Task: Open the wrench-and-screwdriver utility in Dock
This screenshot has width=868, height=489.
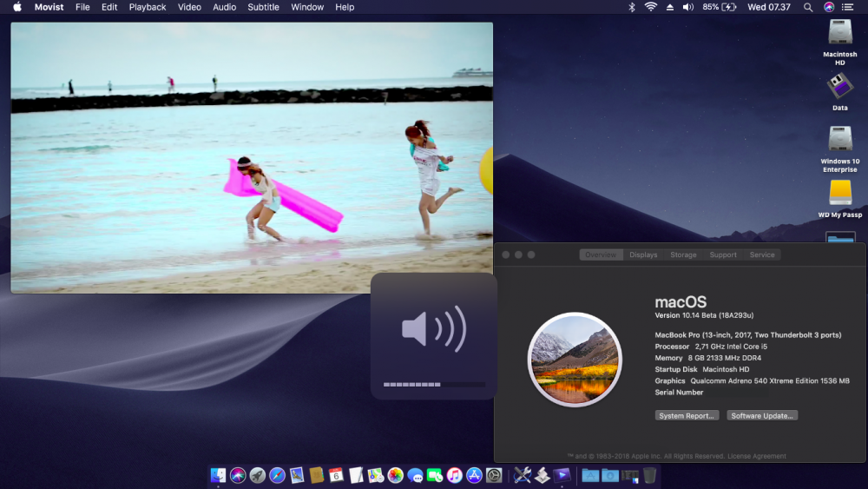Action: point(522,475)
